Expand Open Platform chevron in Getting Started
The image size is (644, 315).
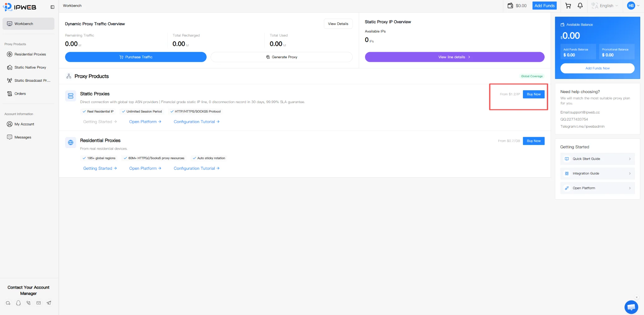tap(630, 188)
